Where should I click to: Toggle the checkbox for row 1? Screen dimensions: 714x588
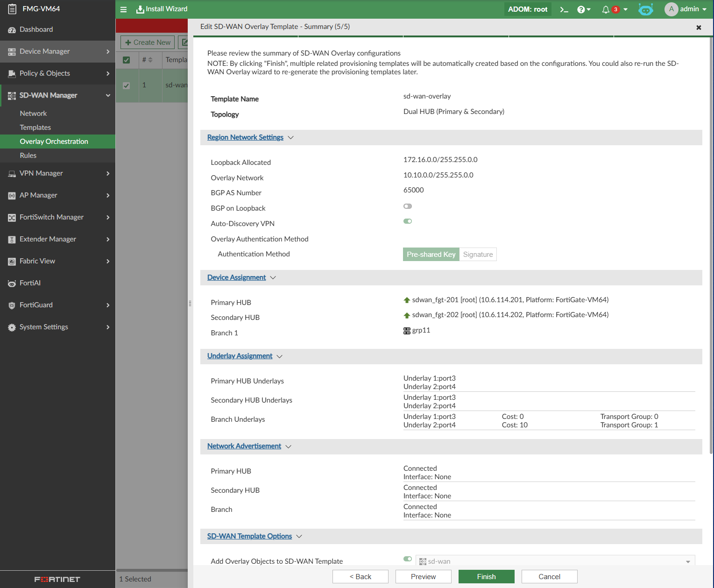(126, 85)
